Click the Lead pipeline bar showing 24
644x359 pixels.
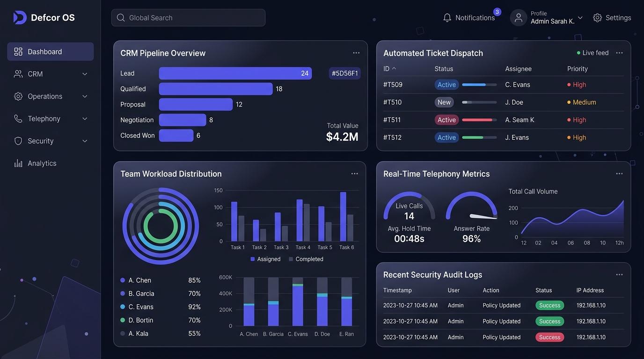pos(235,73)
